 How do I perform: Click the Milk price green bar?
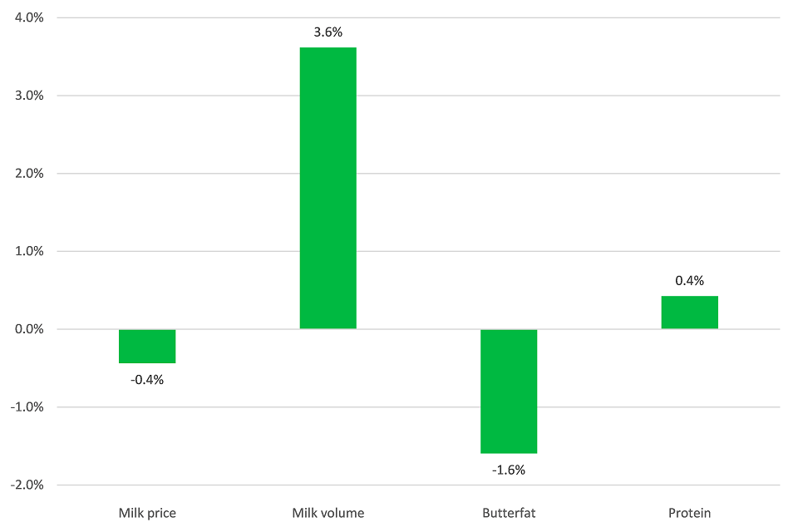[x=147, y=346]
